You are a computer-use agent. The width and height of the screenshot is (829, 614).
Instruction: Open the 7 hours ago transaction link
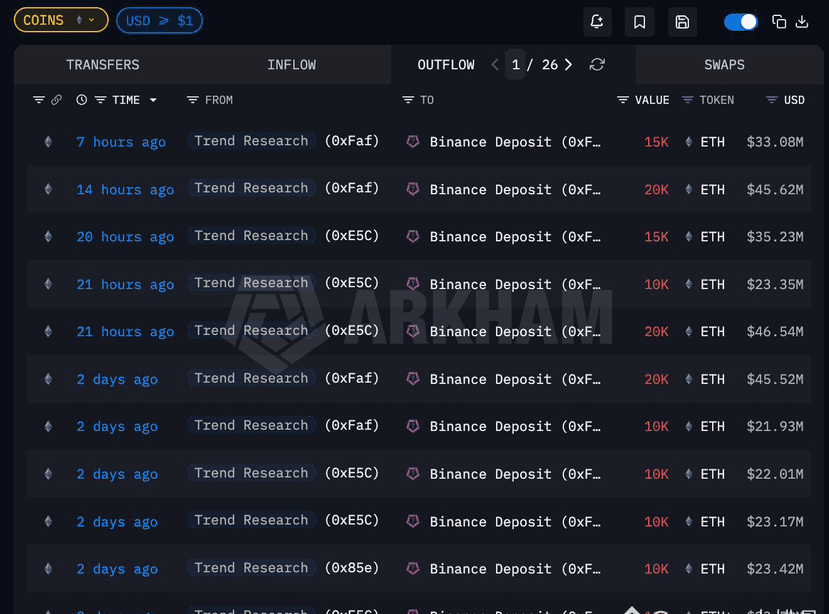tap(121, 142)
